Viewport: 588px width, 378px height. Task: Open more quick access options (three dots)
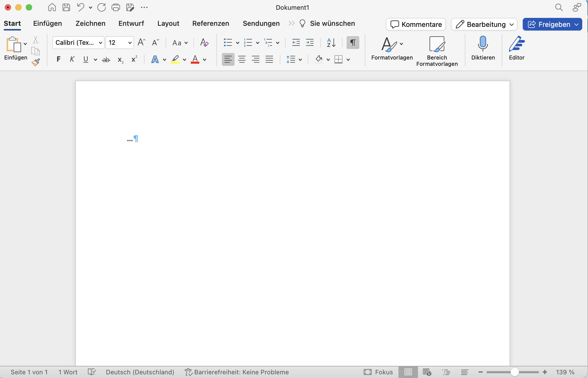coord(144,7)
